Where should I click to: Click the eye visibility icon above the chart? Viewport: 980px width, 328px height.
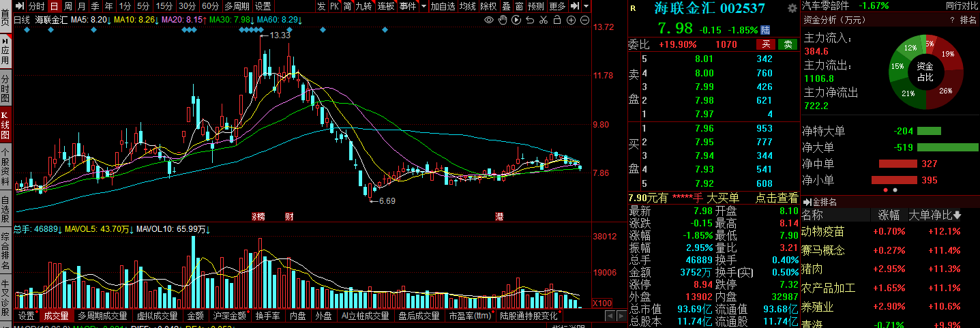tap(489, 20)
